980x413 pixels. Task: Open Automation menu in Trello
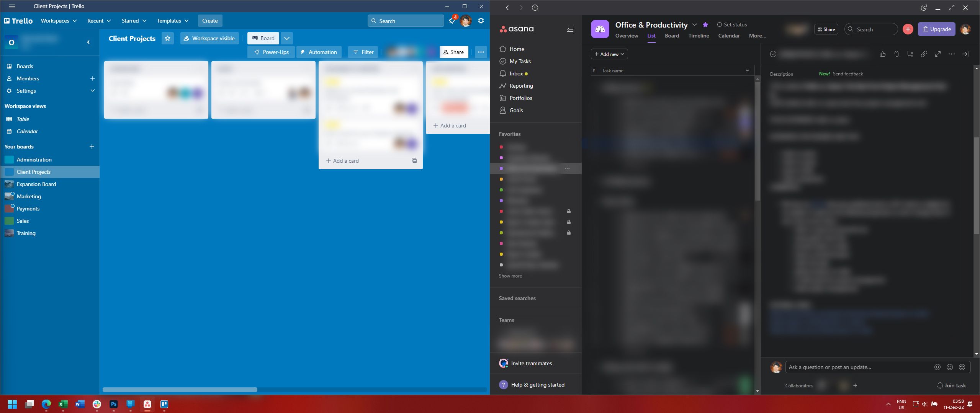[319, 52]
